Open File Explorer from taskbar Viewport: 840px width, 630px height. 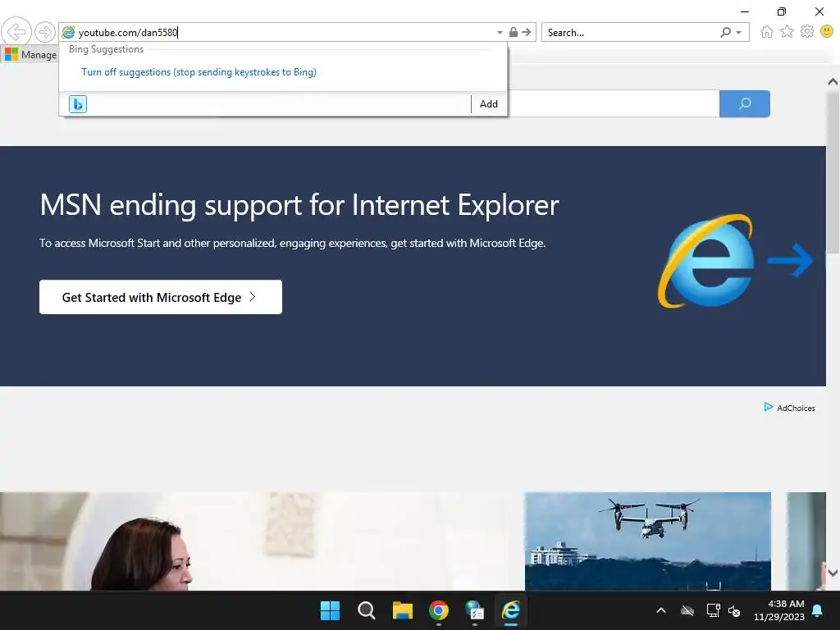tap(402, 610)
